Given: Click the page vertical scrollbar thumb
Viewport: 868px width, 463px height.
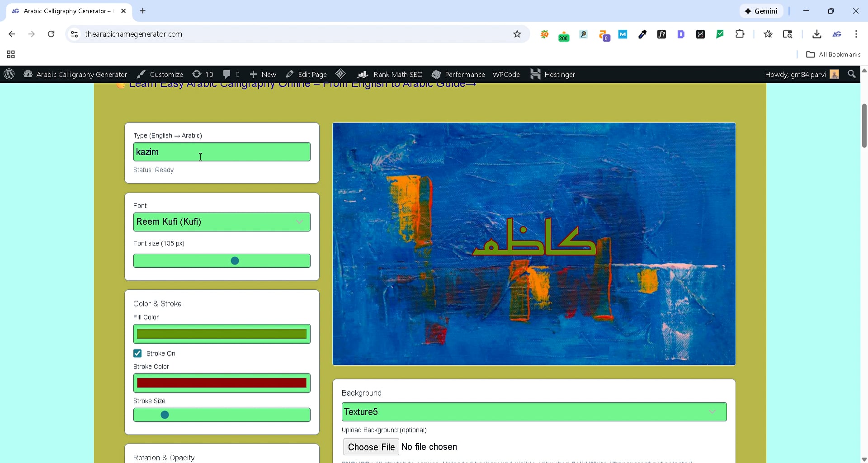Looking at the screenshot, I should 864,126.
